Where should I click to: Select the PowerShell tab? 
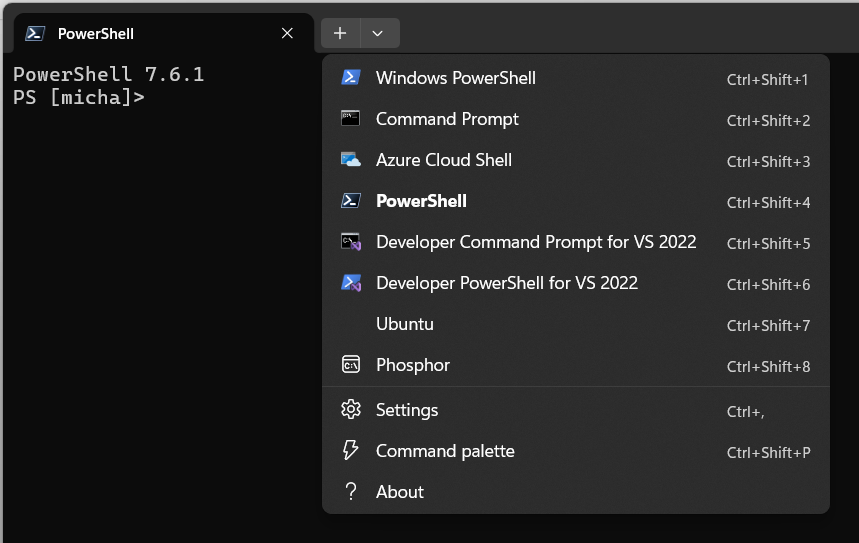(163, 33)
